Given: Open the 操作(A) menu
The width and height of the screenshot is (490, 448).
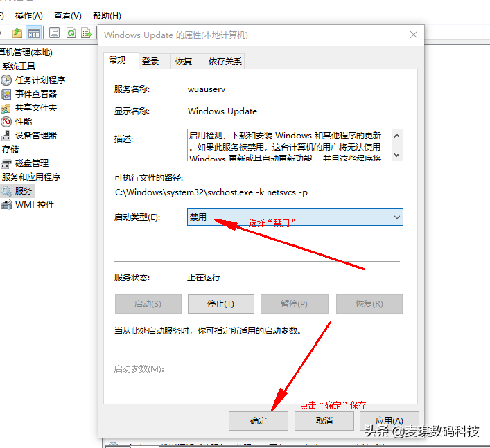Looking at the screenshot, I should click(x=28, y=16).
